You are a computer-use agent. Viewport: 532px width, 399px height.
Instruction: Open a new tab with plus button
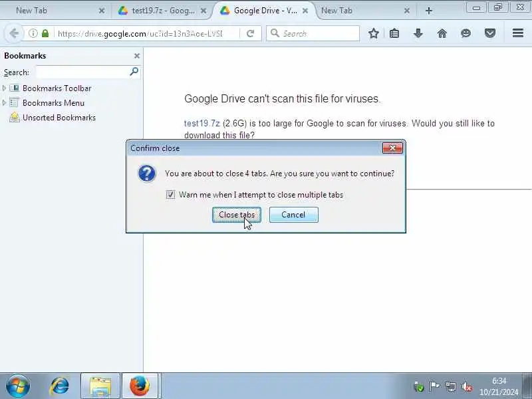coord(428,11)
